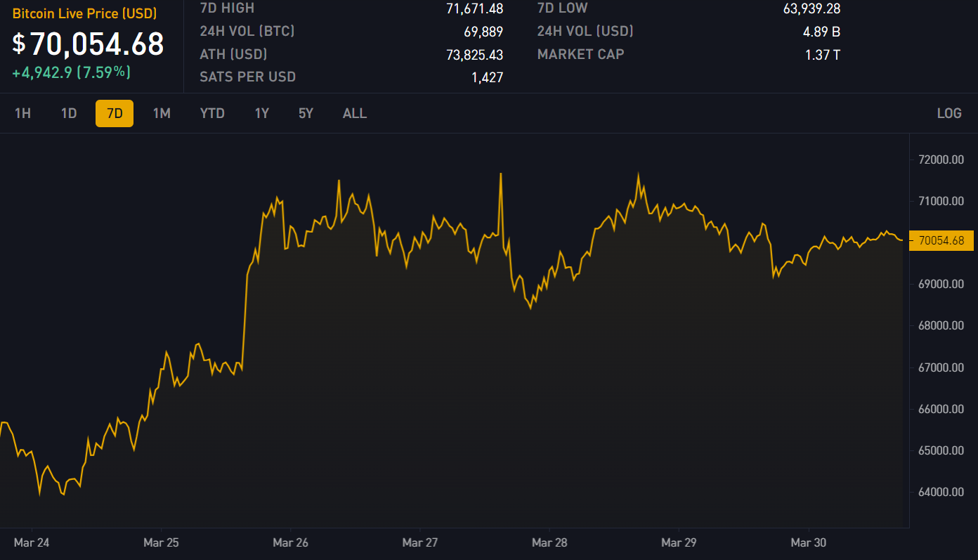Switch chart to 1Y range
The width and height of the screenshot is (978, 560).
[262, 113]
